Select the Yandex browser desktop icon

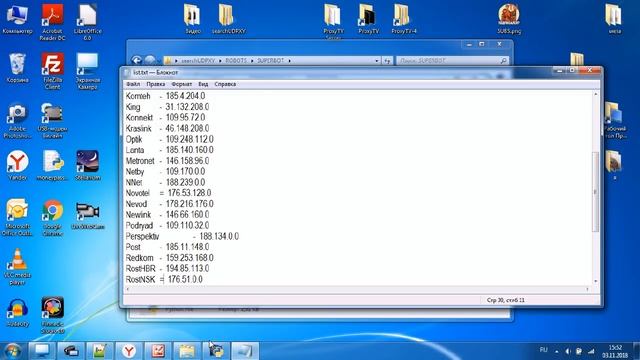(17, 165)
